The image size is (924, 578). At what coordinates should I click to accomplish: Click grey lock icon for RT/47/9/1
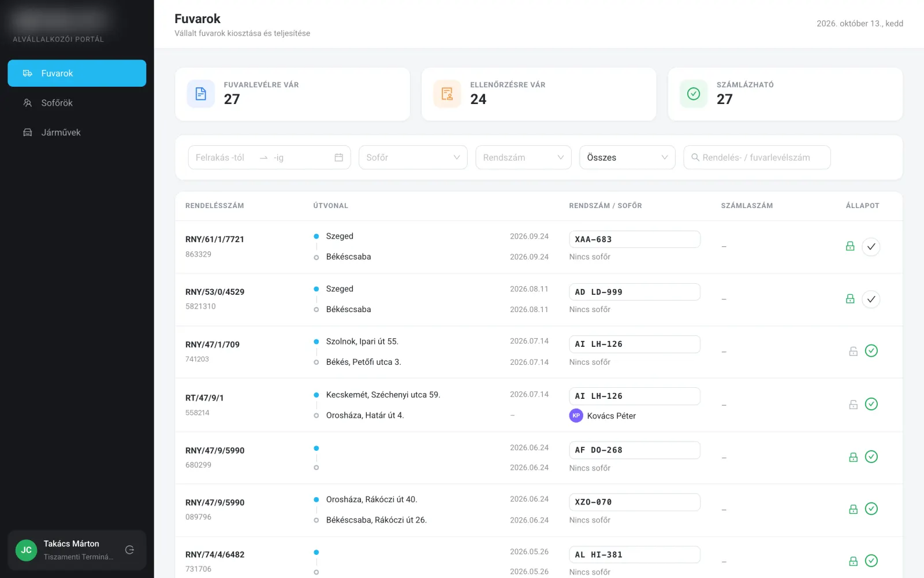coord(853,405)
